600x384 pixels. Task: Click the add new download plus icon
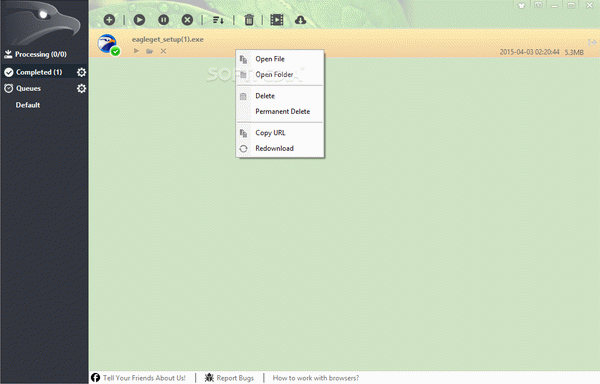tap(109, 20)
